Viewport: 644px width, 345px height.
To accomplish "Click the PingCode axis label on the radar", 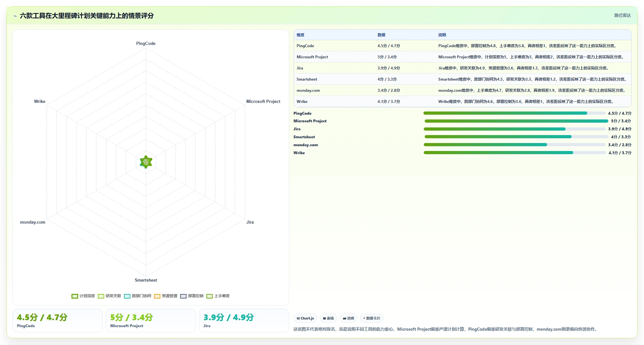I will [x=146, y=44].
